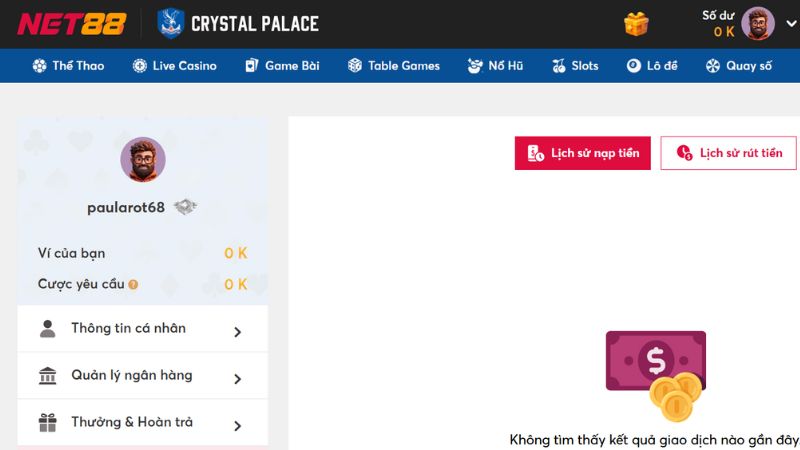Go to the Slots menu
This screenshot has height=450, width=800.
click(x=575, y=66)
